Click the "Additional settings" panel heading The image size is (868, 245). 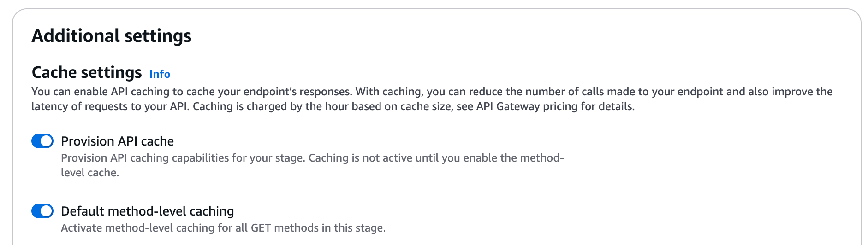coord(111,36)
